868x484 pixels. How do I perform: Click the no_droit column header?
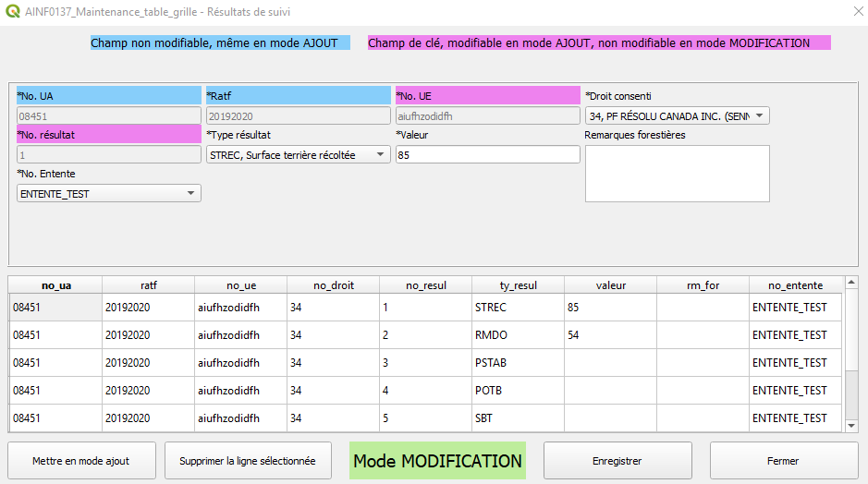coord(334,285)
